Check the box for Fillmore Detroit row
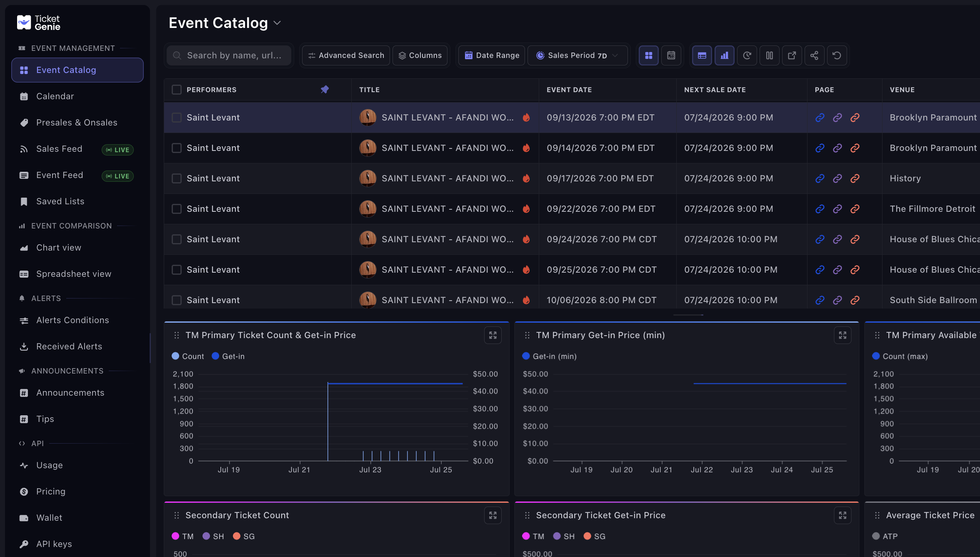 [177, 209]
